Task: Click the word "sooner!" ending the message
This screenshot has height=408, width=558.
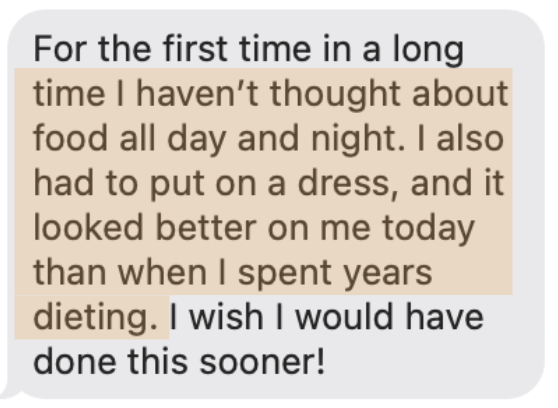Action: coord(262,361)
